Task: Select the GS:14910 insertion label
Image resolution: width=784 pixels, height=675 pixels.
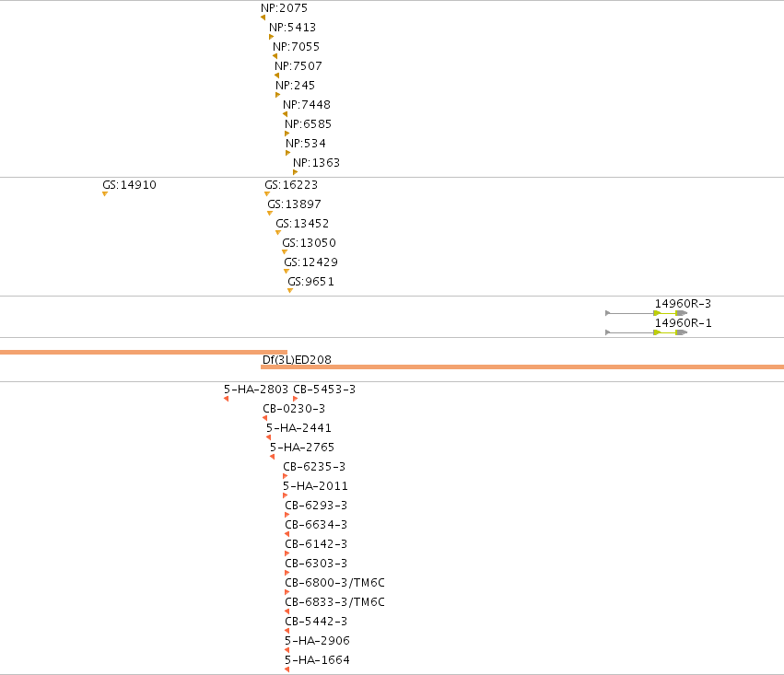Action: (x=130, y=185)
